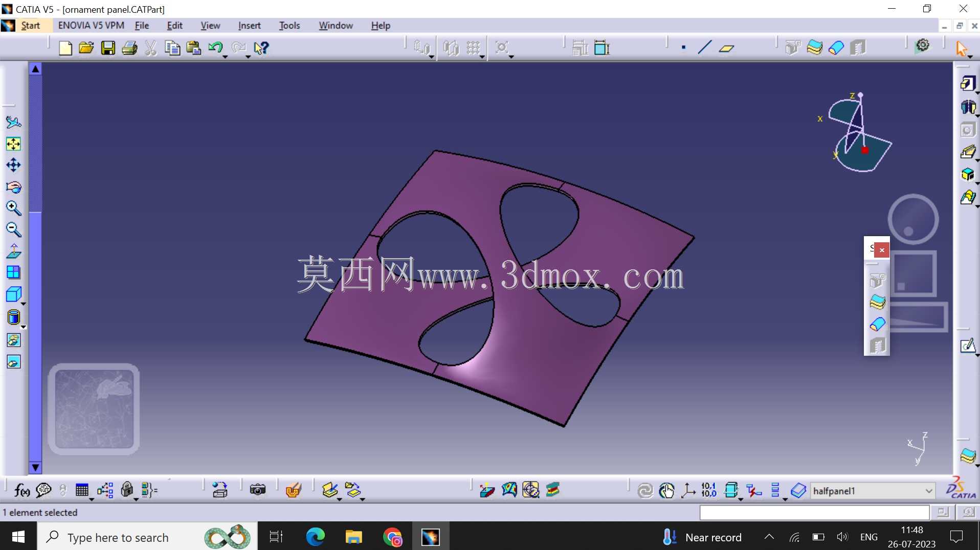Click the Copy icon
The width and height of the screenshot is (980, 550).
click(172, 48)
